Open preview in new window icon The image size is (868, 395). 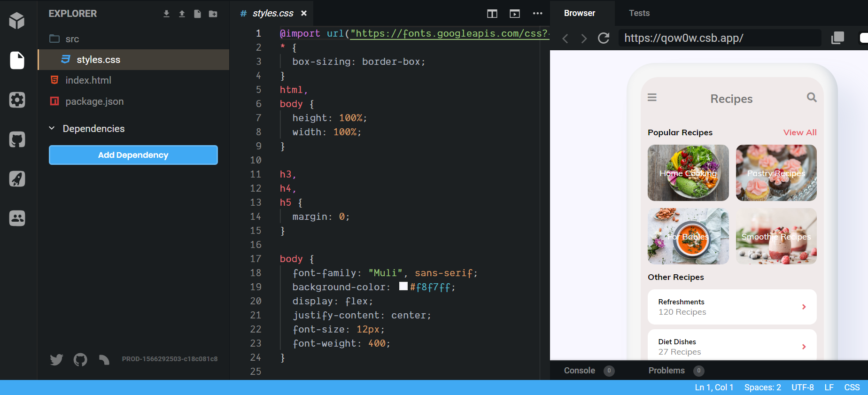pyautogui.click(x=837, y=38)
